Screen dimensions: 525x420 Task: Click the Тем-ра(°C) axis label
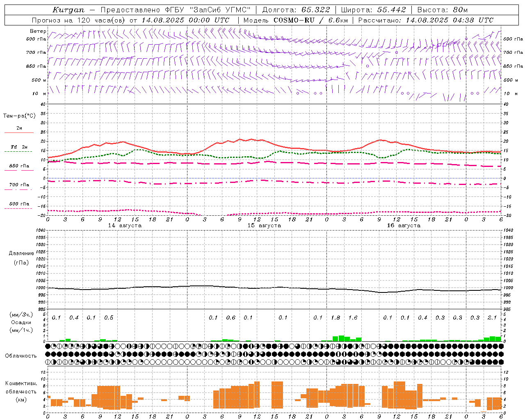[19, 116]
